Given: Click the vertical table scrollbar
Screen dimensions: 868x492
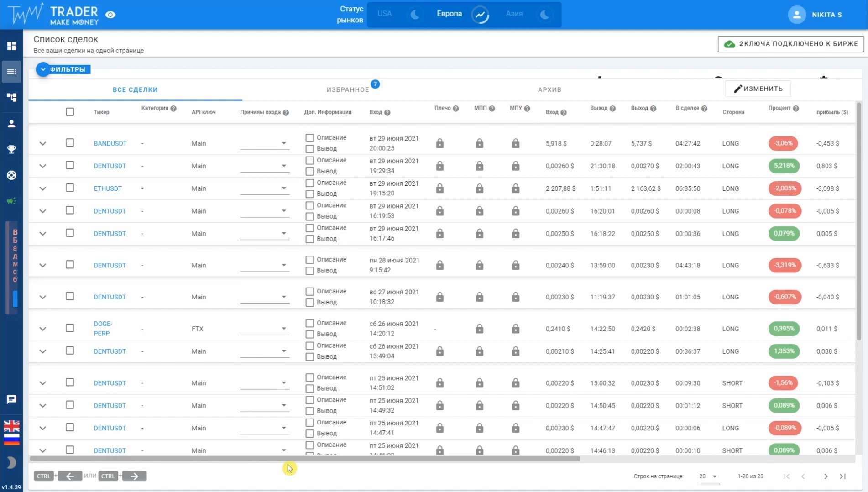Looking at the screenshot, I should click(859, 221).
